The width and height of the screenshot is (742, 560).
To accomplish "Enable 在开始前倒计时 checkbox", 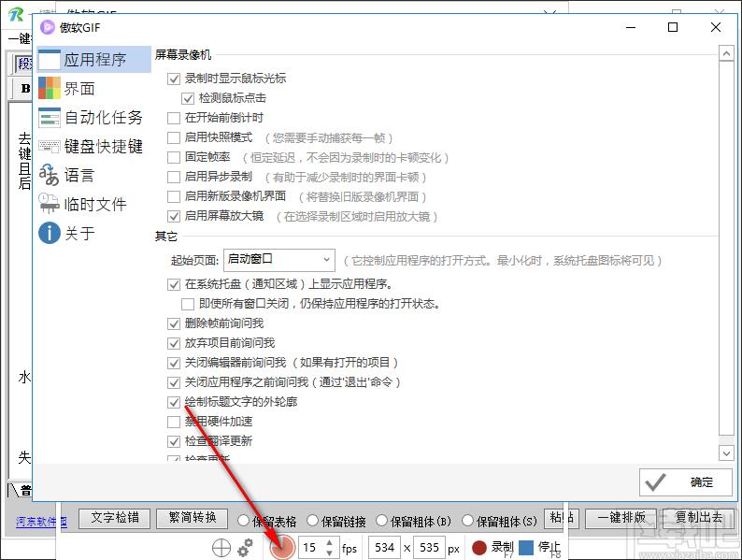I will pos(174,118).
